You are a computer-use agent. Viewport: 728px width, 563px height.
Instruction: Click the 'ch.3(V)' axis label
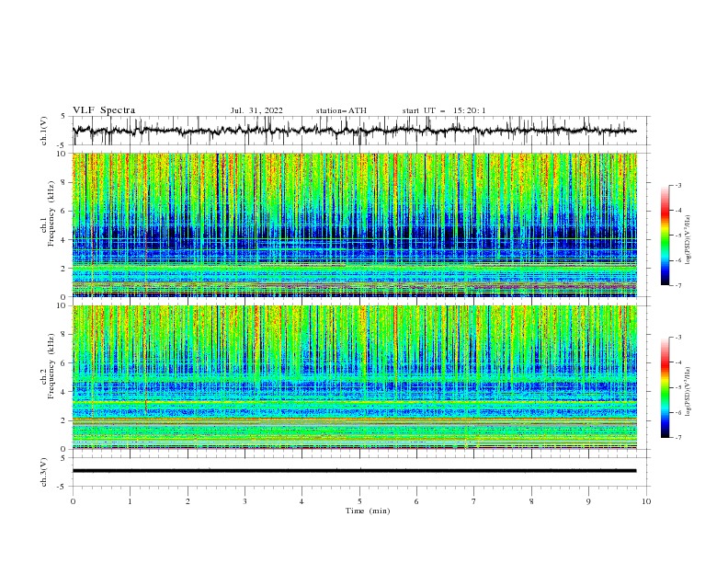tap(44, 472)
